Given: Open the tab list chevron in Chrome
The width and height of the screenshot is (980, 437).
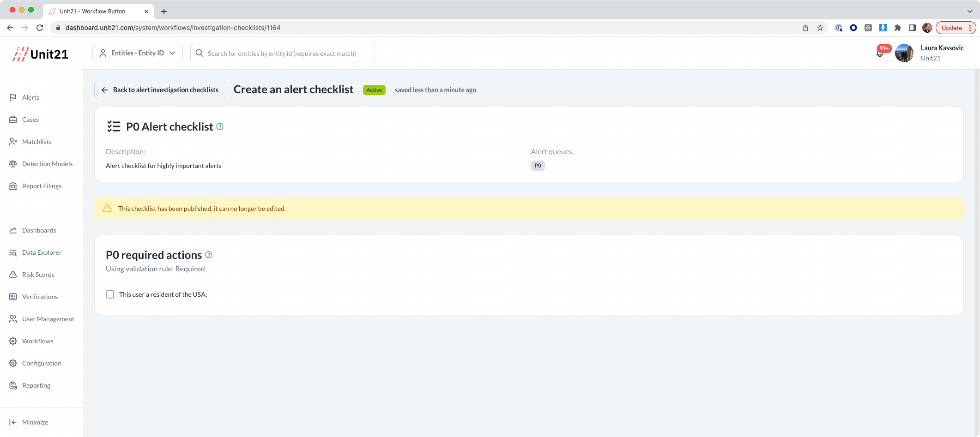Looking at the screenshot, I should click(969, 11).
